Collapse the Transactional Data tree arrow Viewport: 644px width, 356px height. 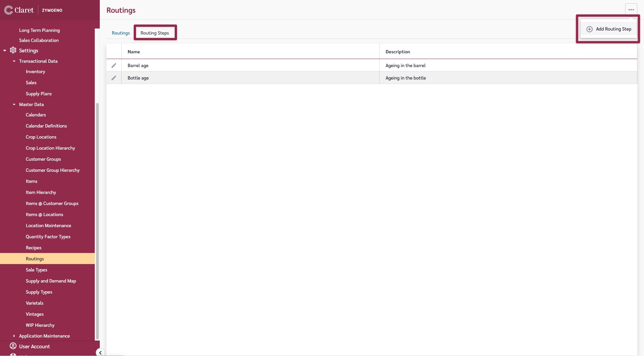[x=14, y=61]
